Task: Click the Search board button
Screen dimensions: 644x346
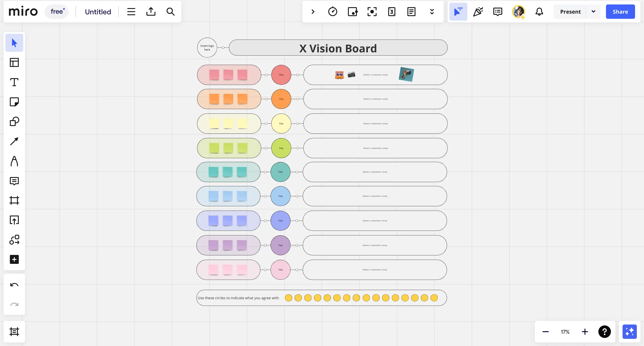Action: pos(170,11)
